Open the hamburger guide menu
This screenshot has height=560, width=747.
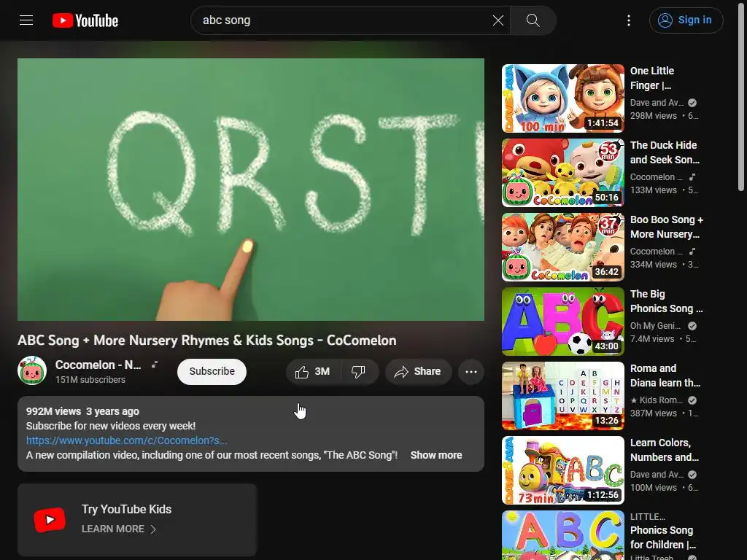pos(26,20)
